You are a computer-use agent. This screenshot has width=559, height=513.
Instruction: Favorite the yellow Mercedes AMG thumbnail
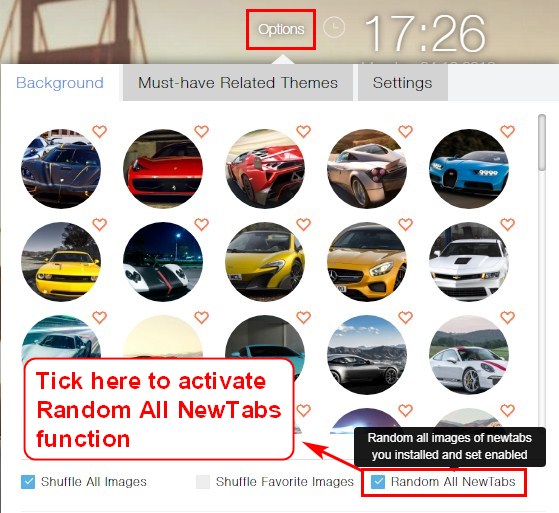pos(405,225)
